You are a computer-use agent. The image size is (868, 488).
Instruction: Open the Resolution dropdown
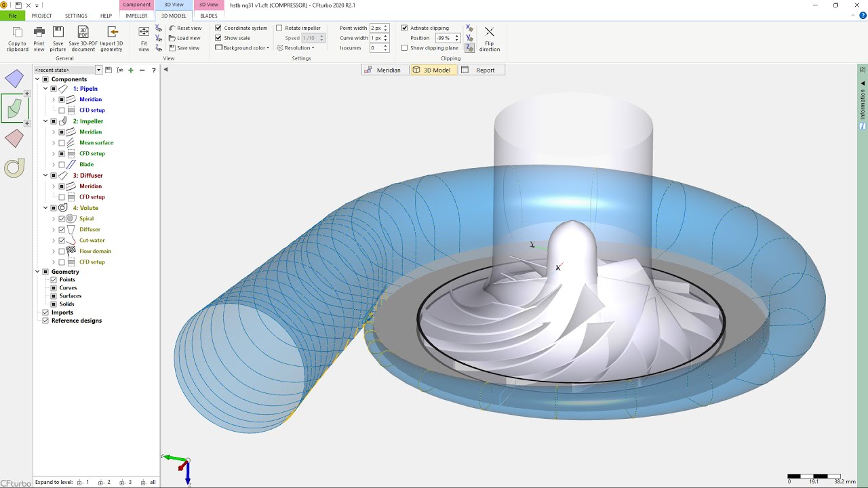click(296, 47)
